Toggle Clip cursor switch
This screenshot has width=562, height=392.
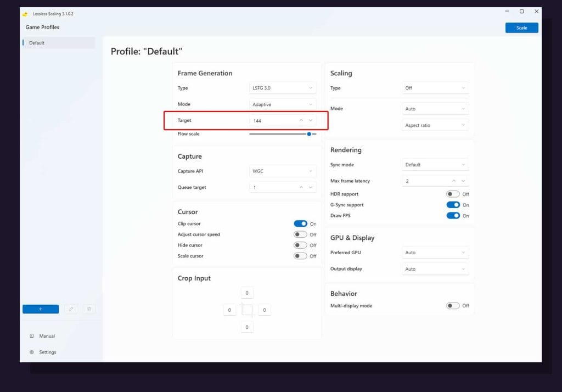tap(300, 224)
